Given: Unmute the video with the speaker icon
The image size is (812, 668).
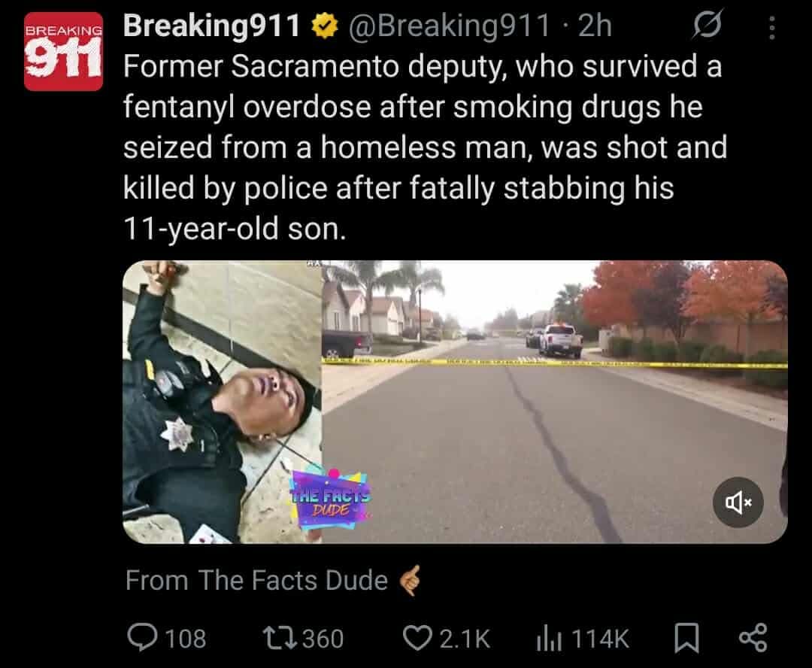Looking at the screenshot, I should tap(738, 502).
